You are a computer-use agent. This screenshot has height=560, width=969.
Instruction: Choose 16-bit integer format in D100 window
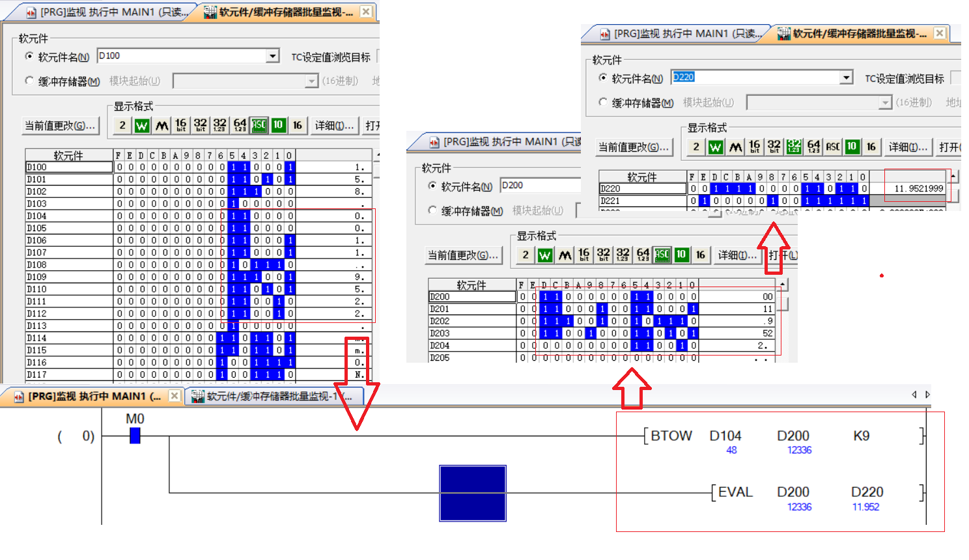pos(181,125)
